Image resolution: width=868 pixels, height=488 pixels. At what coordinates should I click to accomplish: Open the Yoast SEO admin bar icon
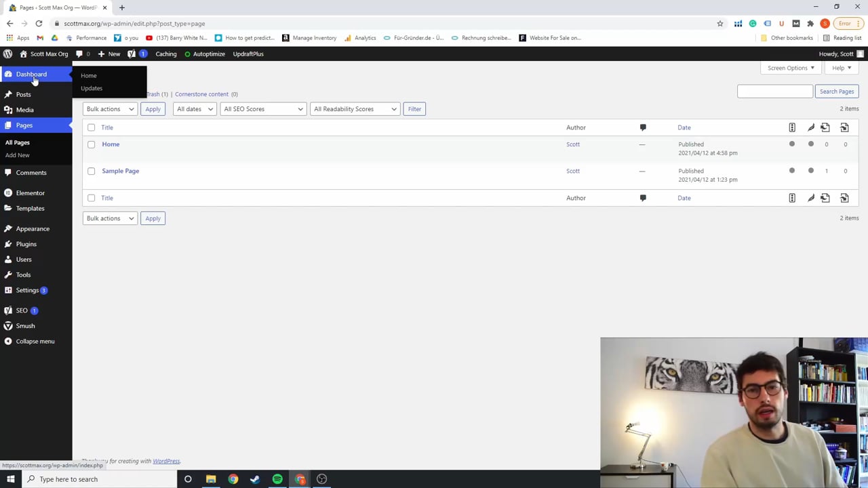[x=132, y=54]
